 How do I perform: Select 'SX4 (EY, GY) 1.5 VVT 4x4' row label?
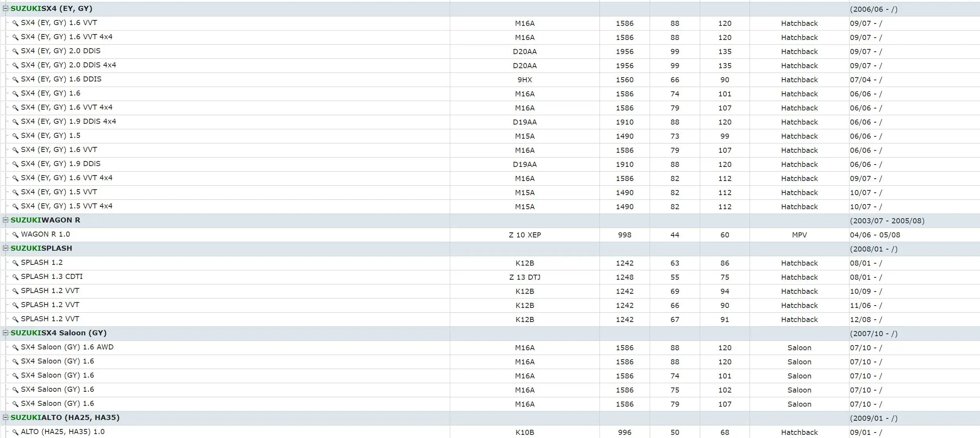coord(67,206)
